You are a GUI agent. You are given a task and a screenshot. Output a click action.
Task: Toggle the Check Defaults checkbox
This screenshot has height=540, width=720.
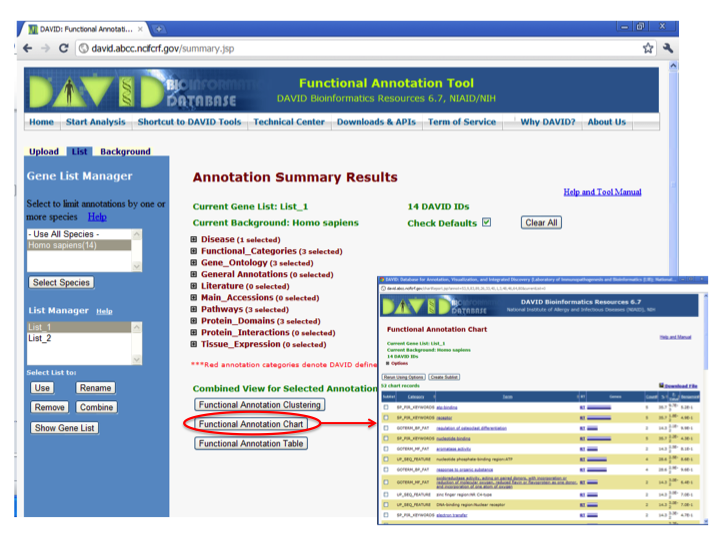pos(487,222)
